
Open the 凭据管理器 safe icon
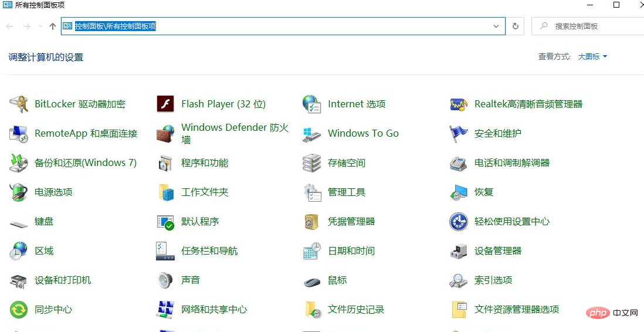coord(311,222)
